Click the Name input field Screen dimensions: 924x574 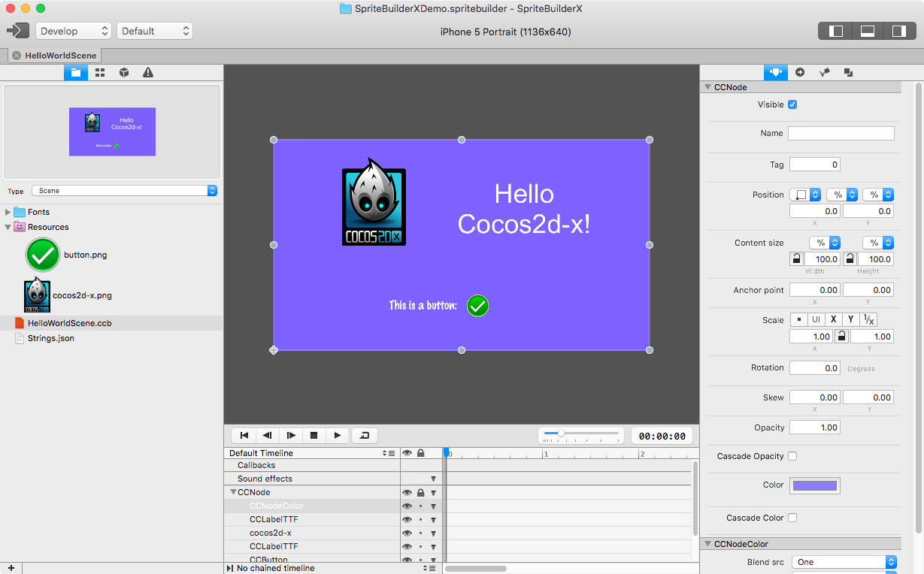point(841,133)
